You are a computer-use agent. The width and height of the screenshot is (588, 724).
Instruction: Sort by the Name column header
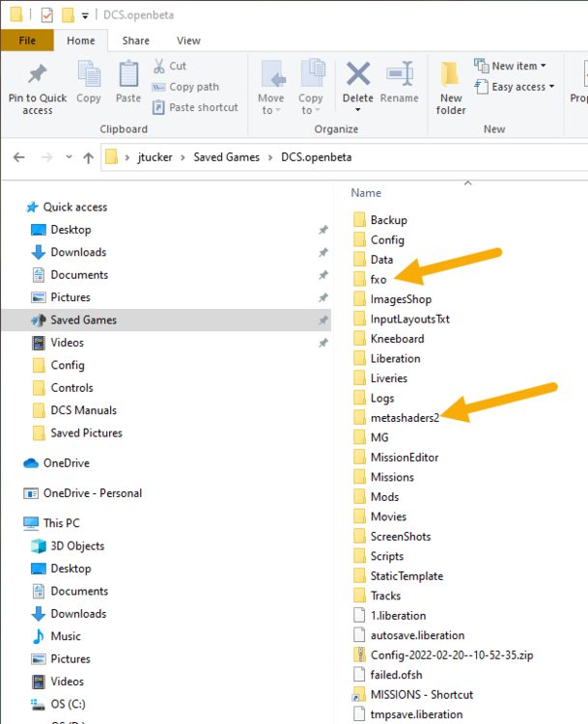(x=366, y=193)
